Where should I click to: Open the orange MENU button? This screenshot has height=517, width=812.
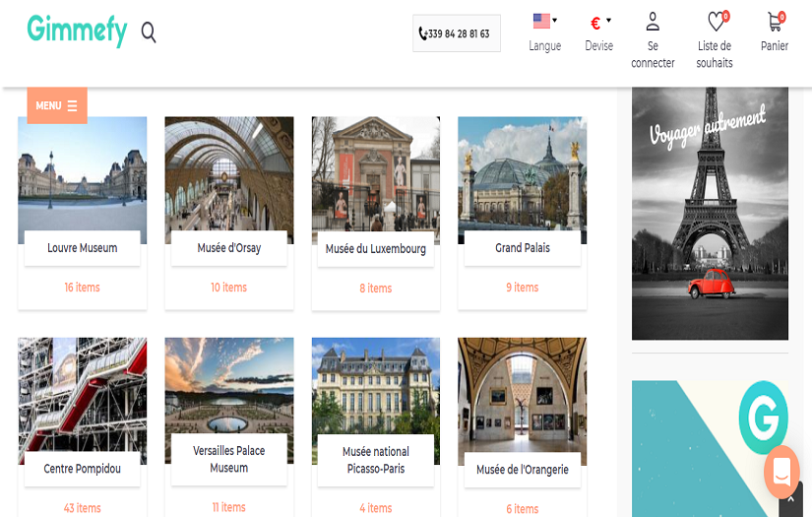point(57,105)
